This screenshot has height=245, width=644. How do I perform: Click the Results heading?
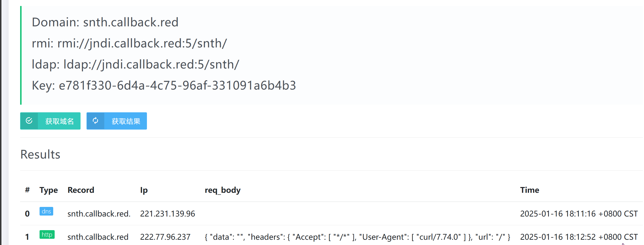(x=40, y=154)
